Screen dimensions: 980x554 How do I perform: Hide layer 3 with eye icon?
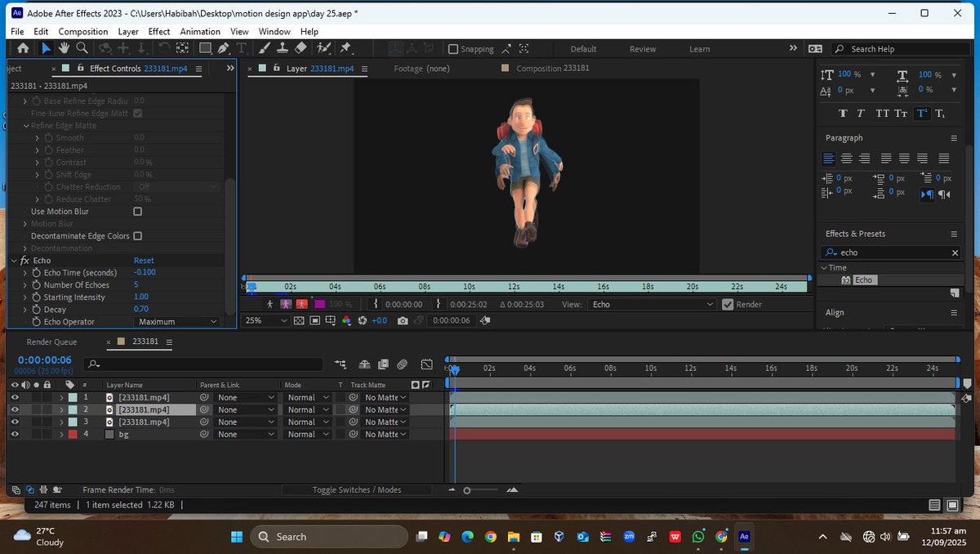(15, 422)
